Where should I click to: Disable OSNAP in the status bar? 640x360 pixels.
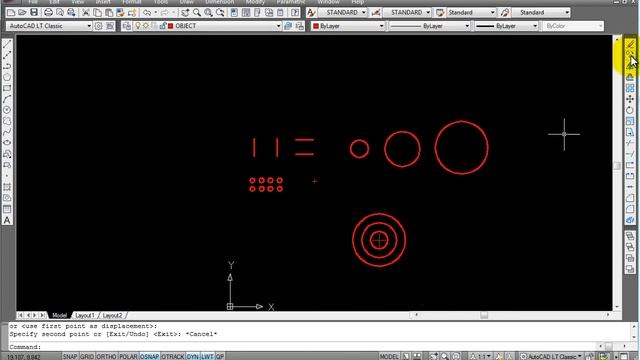(149, 356)
